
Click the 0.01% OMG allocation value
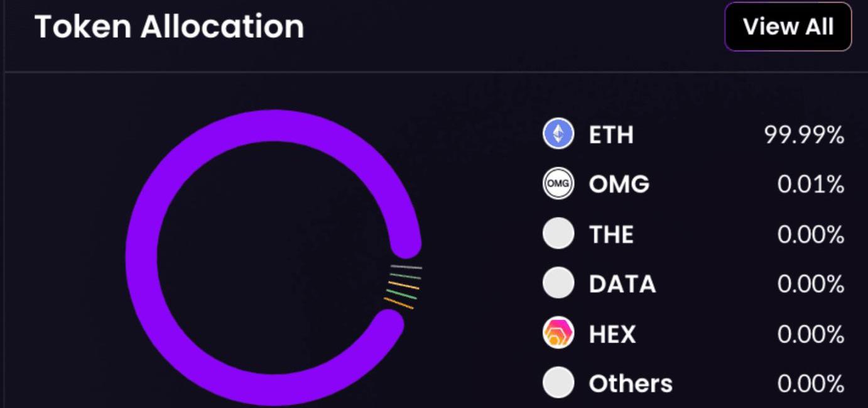tap(810, 184)
